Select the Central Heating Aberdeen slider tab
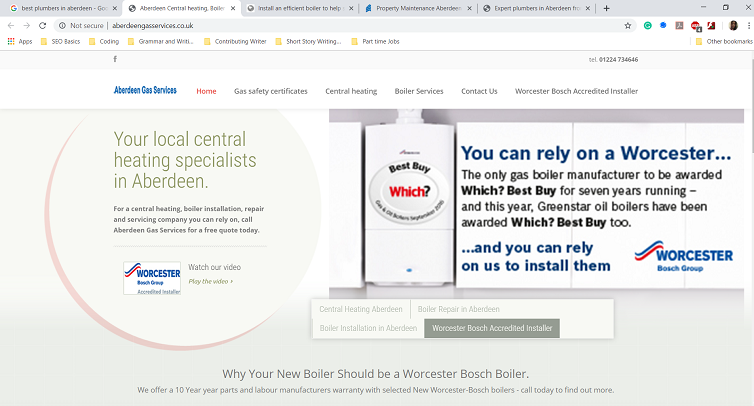 pos(361,309)
